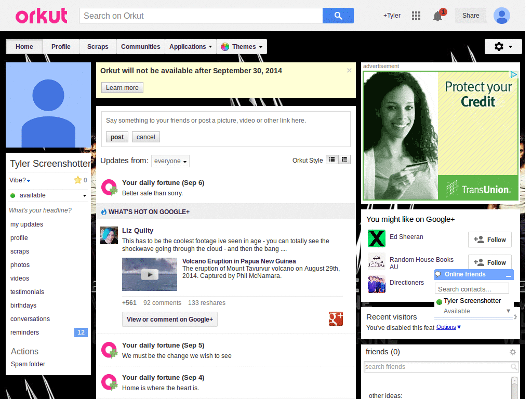The width and height of the screenshot is (532, 399).
Task: Open the Spam folder link
Action: [x=28, y=364]
